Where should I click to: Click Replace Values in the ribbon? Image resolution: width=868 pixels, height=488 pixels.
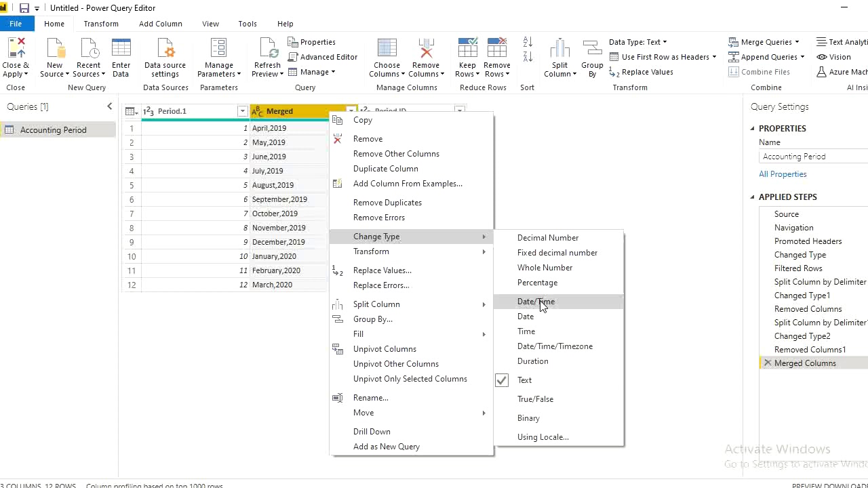(x=641, y=72)
